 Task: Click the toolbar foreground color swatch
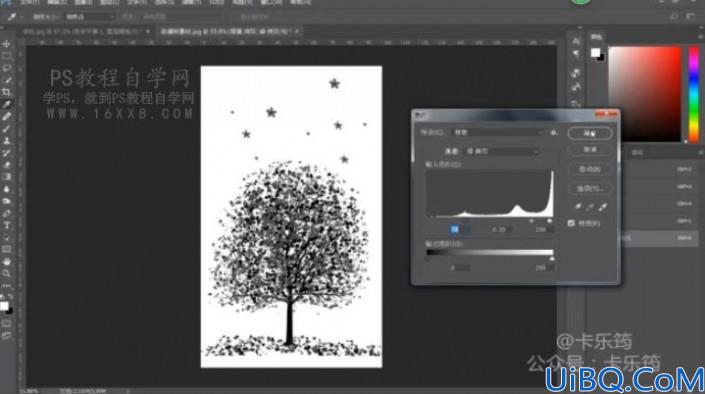tap(4, 306)
